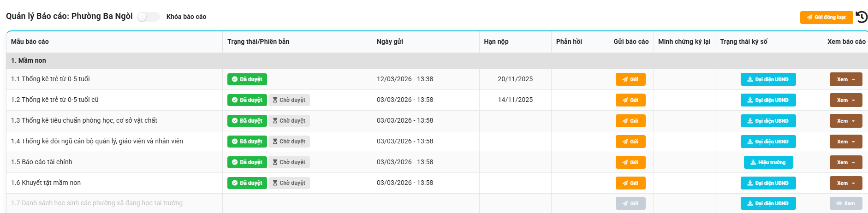Expand the 'Xem' dropdown for report 1.1
The width and height of the screenshot is (868, 213).
click(x=846, y=79)
